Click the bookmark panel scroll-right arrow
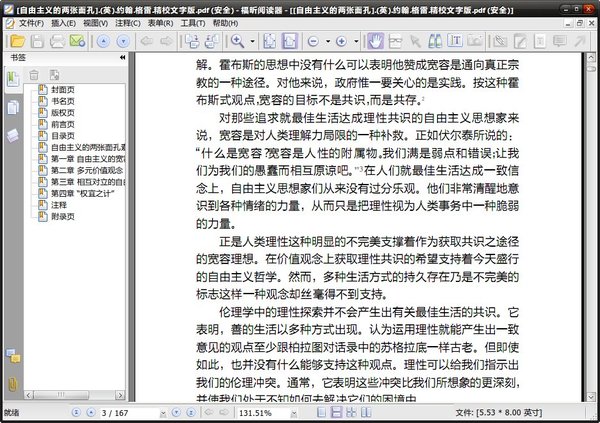The width and height of the screenshot is (600, 423). click(120, 395)
